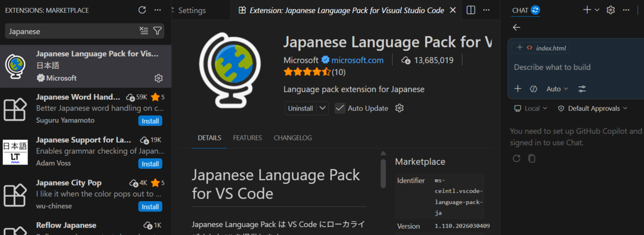Add context with plus in chat input

[x=517, y=89]
